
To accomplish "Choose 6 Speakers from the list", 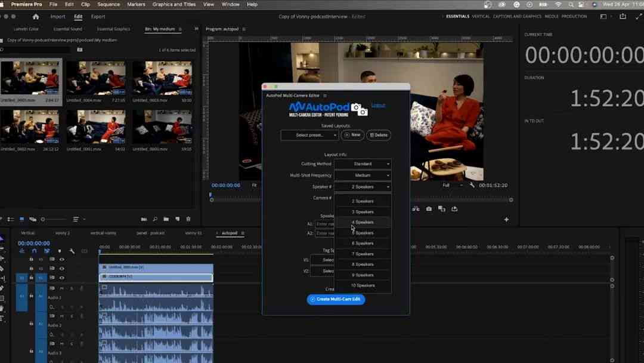I will coord(363,244).
